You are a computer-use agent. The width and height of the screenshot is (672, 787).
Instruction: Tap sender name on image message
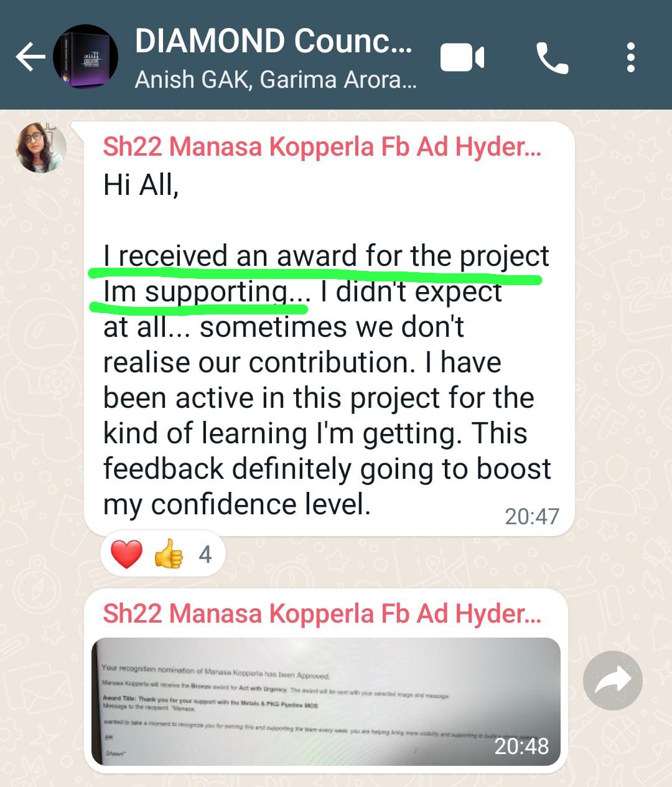tap(322, 613)
